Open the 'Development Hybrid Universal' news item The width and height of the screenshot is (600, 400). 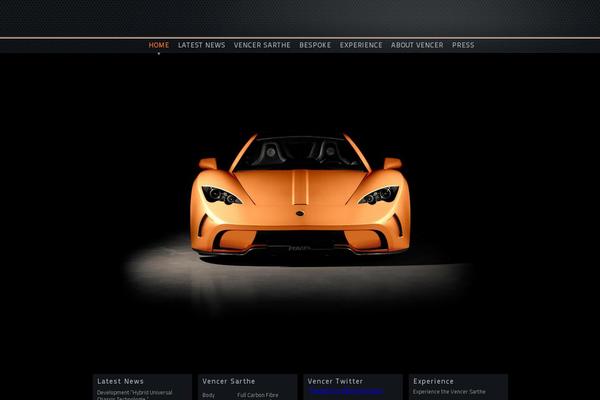(134, 395)
